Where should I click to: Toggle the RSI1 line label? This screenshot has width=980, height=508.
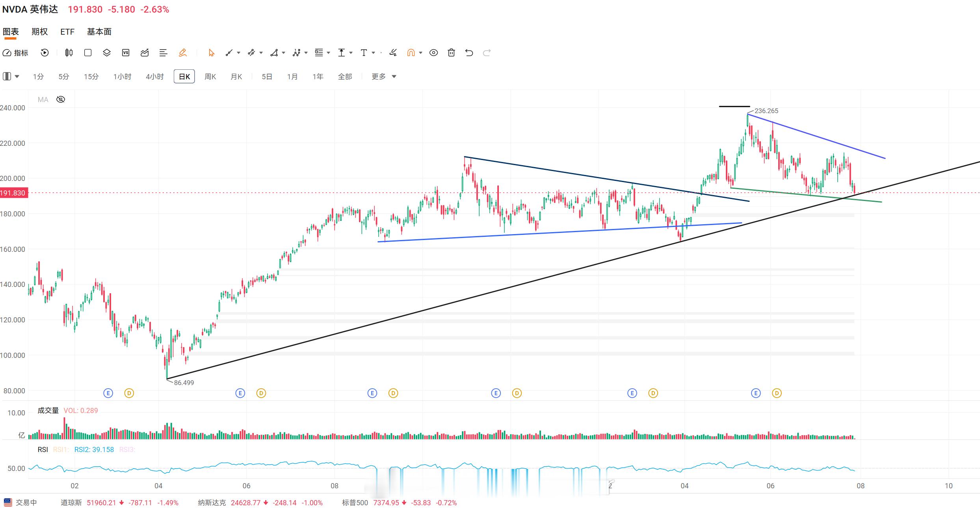[61, 450]
